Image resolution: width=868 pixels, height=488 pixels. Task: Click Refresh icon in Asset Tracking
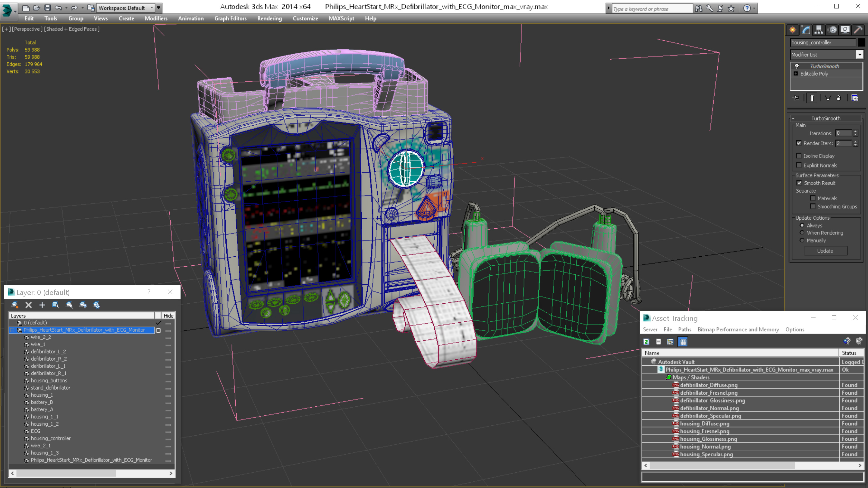pos(646,342)
